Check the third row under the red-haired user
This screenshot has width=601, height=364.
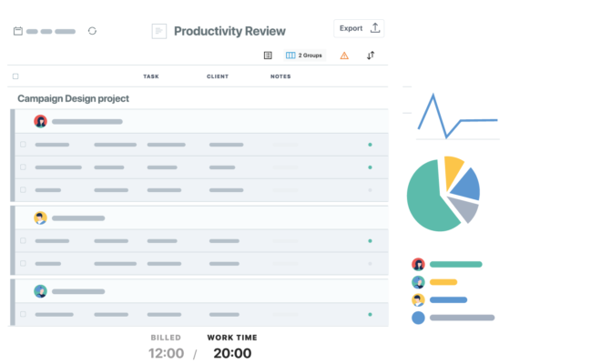[23, 189]
